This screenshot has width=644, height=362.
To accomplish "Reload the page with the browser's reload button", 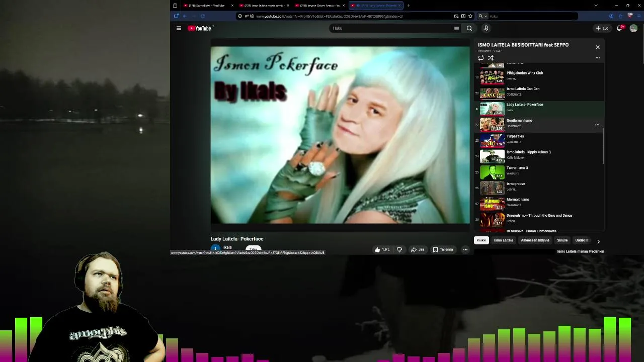I will pyautogui.click(x=203, y=16).
